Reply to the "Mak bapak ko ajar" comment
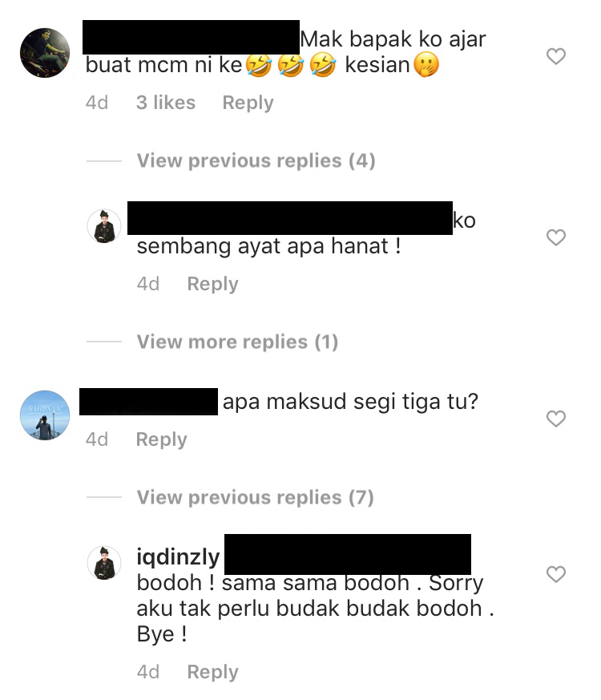The width and height of the screenshot is (601, 700). (x=248, y=103)
